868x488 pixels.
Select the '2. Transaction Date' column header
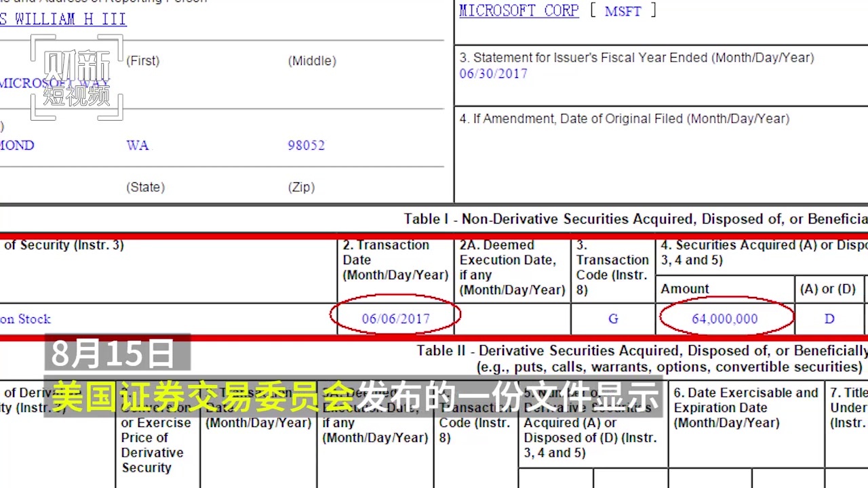click(395, 260)
